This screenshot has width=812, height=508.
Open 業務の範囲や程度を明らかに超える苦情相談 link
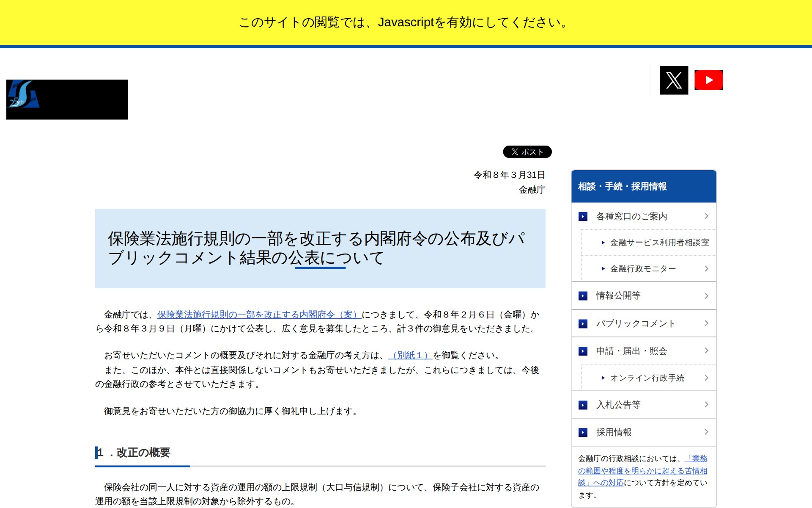coord(642,471)
